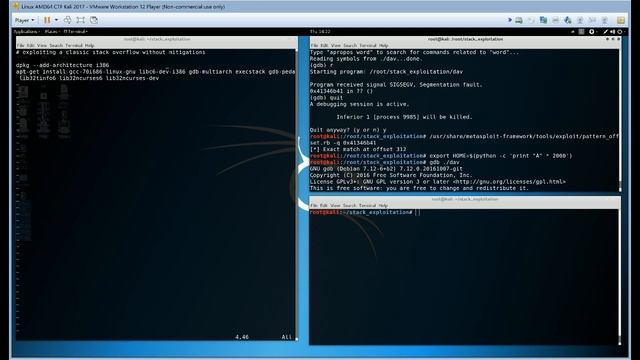Image resolution: width=640 pixels, height=360 pixels.
Task: Click the hard disk device icon
Action: [519, 20]
